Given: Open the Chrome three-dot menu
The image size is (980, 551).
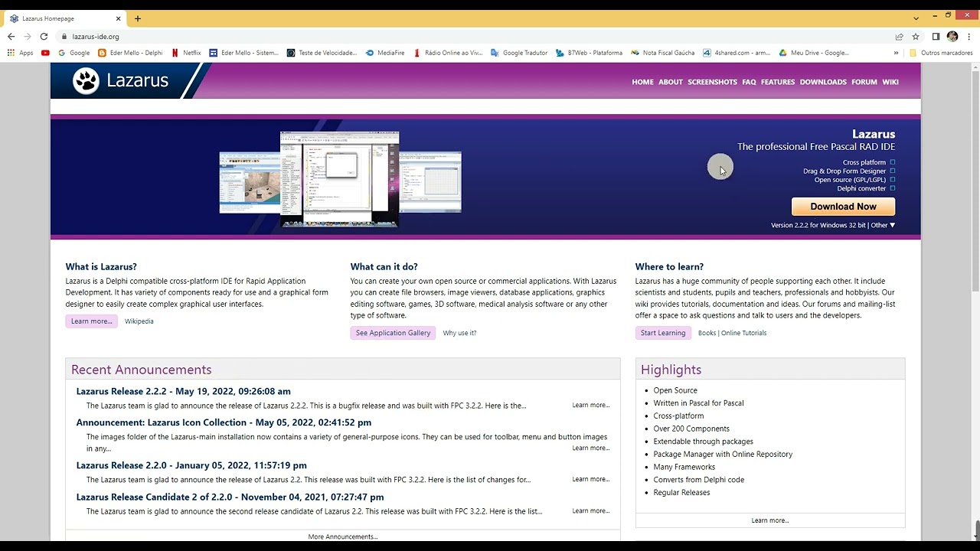Looking at the screenshot, I should coord(968,37).
